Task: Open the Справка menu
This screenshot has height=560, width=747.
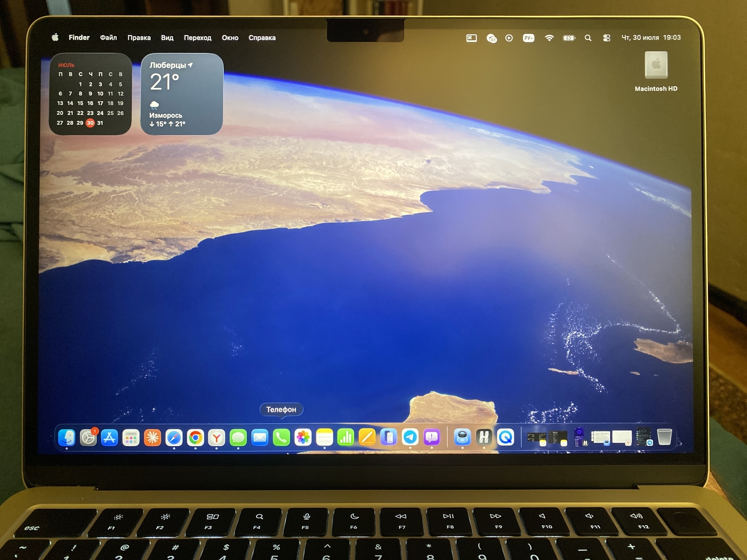Action: pyautogui.click(x=262, y=38)
